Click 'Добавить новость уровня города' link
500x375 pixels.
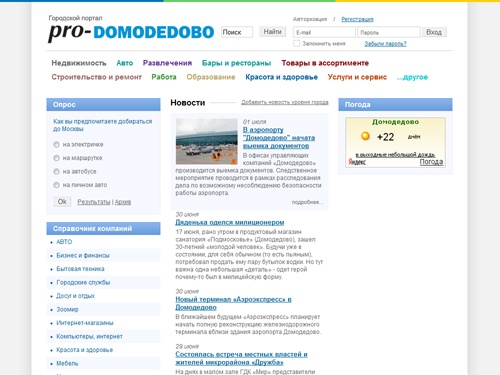click(x=285, y=102)
